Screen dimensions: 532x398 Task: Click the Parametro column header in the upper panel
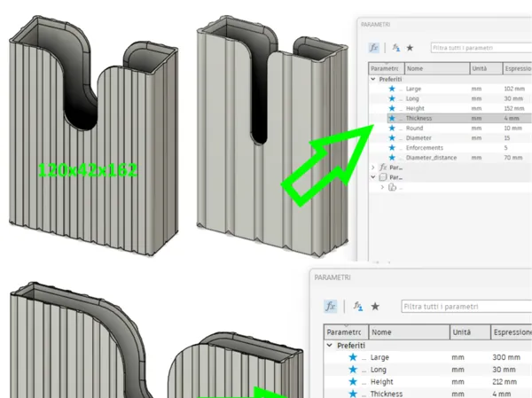click(x=387, y=68)
